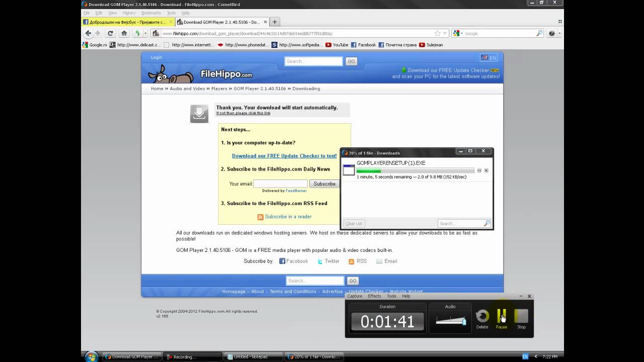
Task: Open a new tab with the plus button
Action: (275, 22)
